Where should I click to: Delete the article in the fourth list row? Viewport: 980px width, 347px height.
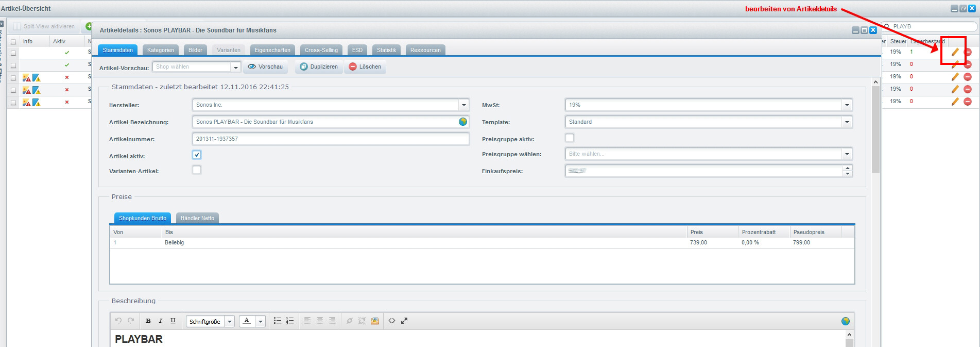tap(968, 89)
